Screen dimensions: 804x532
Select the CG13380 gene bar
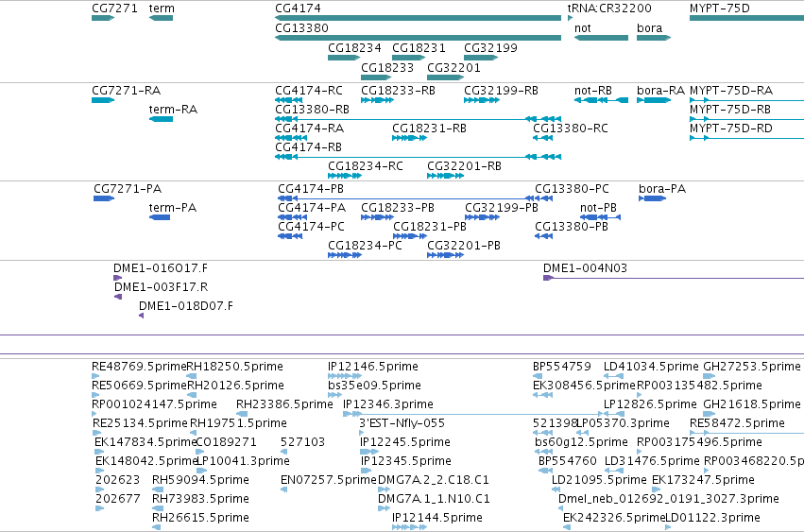coord(418,38)
